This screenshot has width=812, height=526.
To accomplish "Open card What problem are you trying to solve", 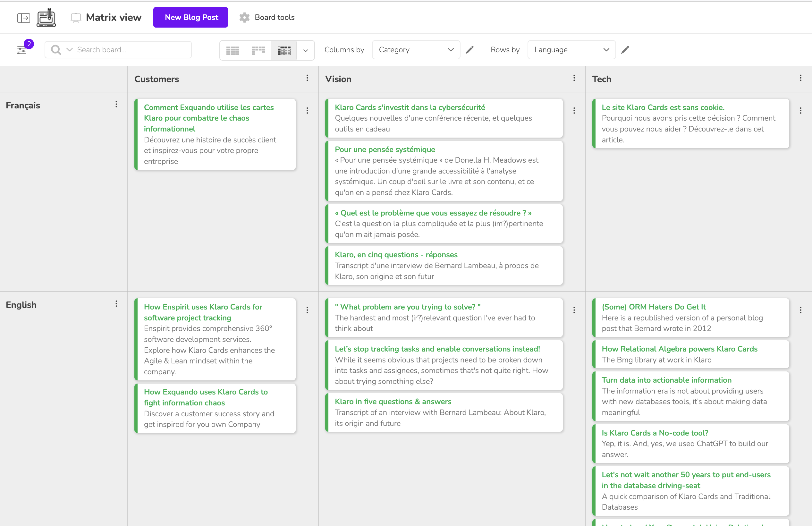I will (x=444, y=318).
